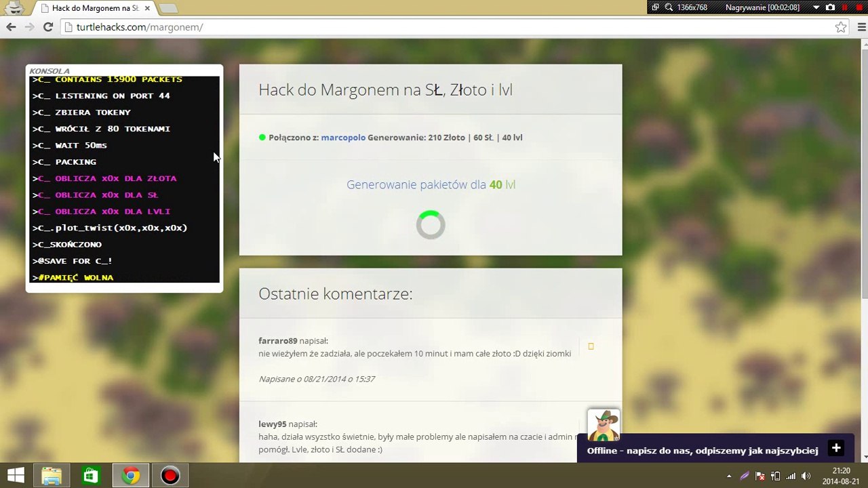Click the 'WRÓCIŁ Z 80 TOKENAMI' console line
This screenshot has width=868, height=488.
coord(102,129)
